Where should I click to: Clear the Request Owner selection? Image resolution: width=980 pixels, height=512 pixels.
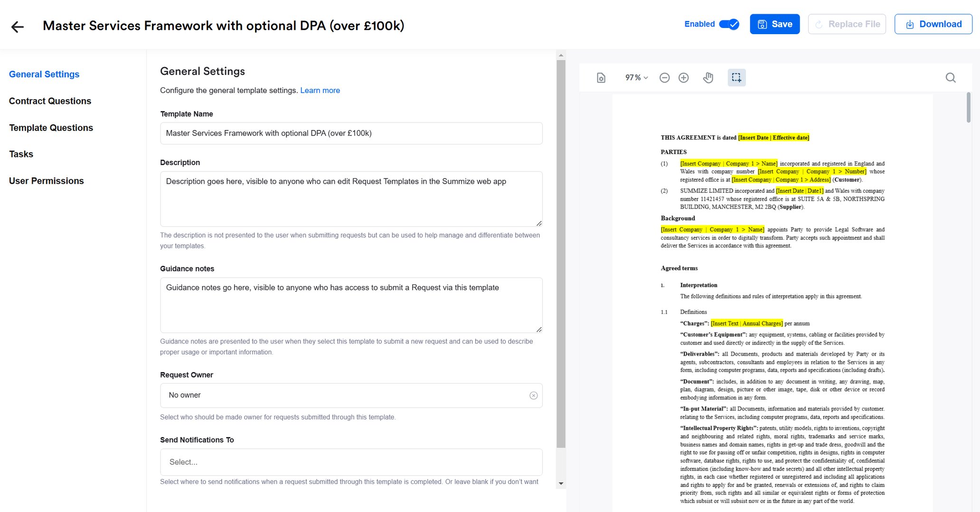[533, 396]
